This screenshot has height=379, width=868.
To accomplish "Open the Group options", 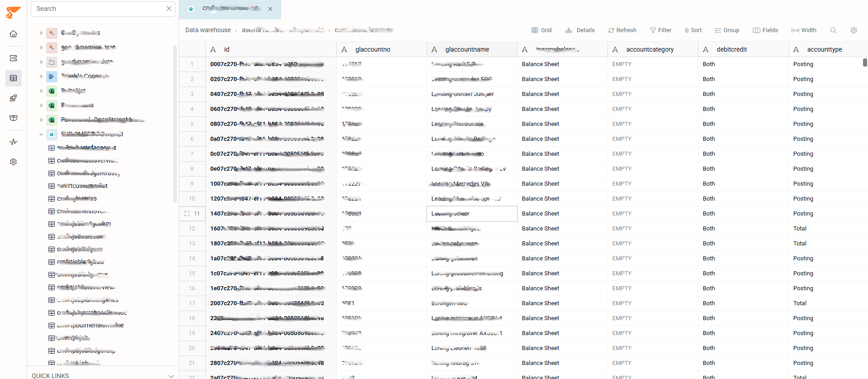I will [727, 30].
